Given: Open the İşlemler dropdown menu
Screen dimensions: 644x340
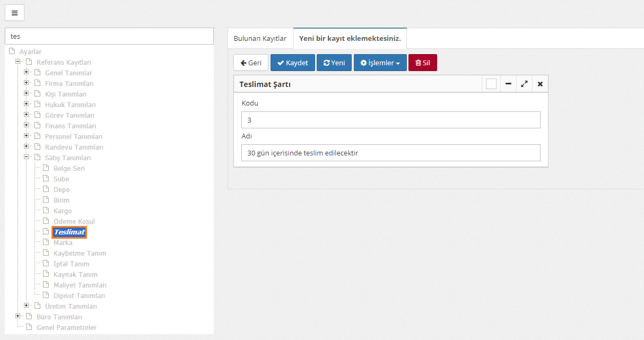Looking at the screenshot, I should 380,63.
